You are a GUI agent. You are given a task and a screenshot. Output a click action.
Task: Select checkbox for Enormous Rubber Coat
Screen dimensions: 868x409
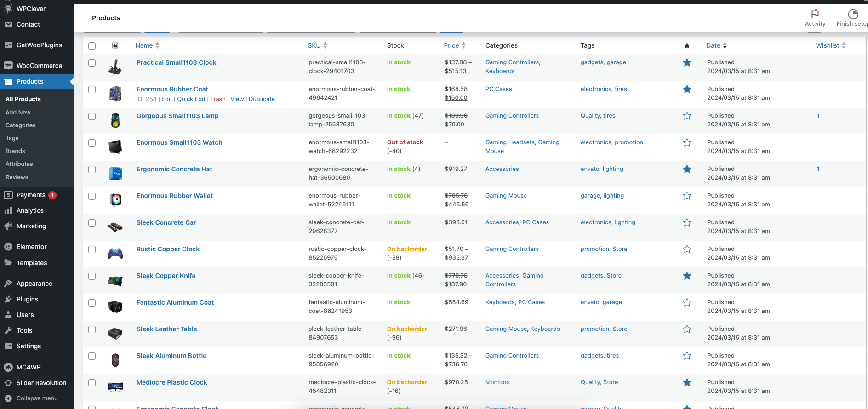coord(92,90)
